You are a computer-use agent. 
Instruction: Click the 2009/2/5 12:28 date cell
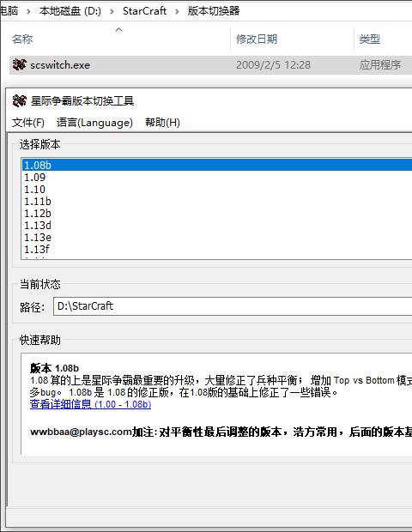coord(273,65)
